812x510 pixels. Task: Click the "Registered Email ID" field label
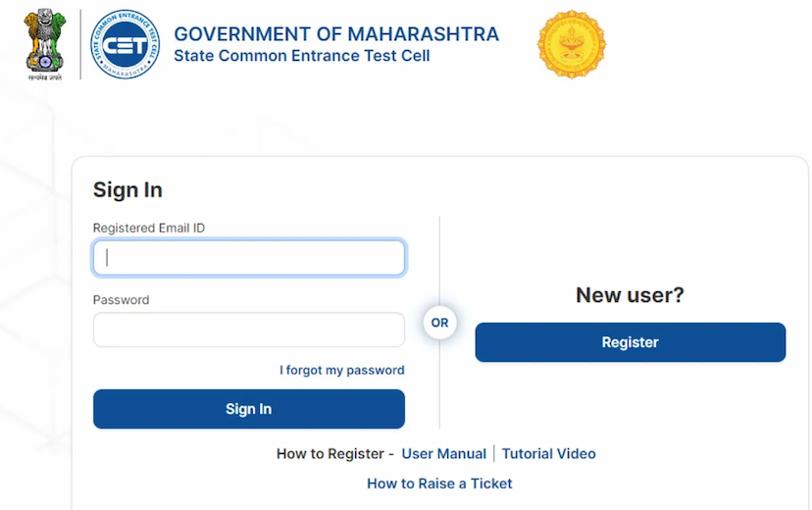coord(149,229)
